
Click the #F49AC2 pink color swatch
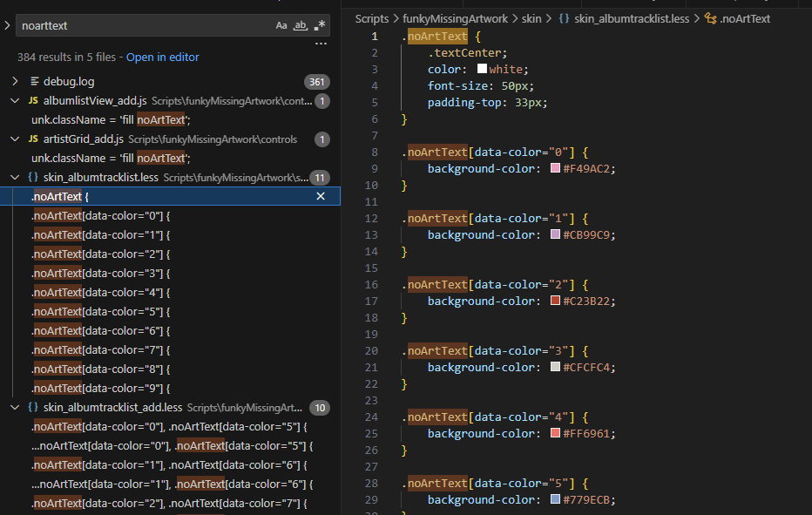(555, 168)
